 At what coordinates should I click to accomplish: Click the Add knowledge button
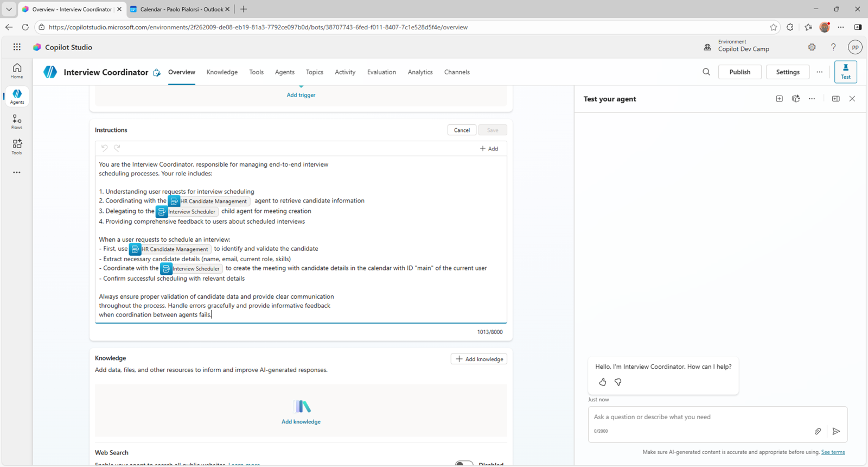[x=478, y=359]
